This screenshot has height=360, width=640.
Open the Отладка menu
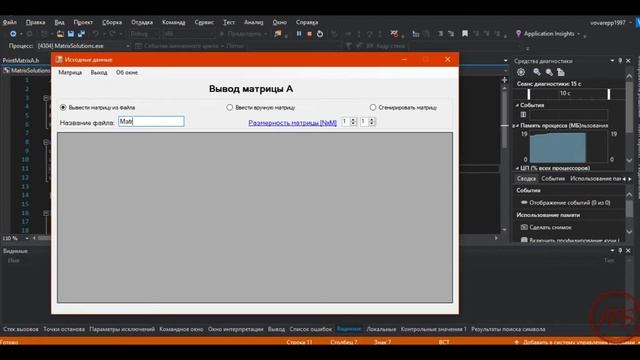[142, 22]
